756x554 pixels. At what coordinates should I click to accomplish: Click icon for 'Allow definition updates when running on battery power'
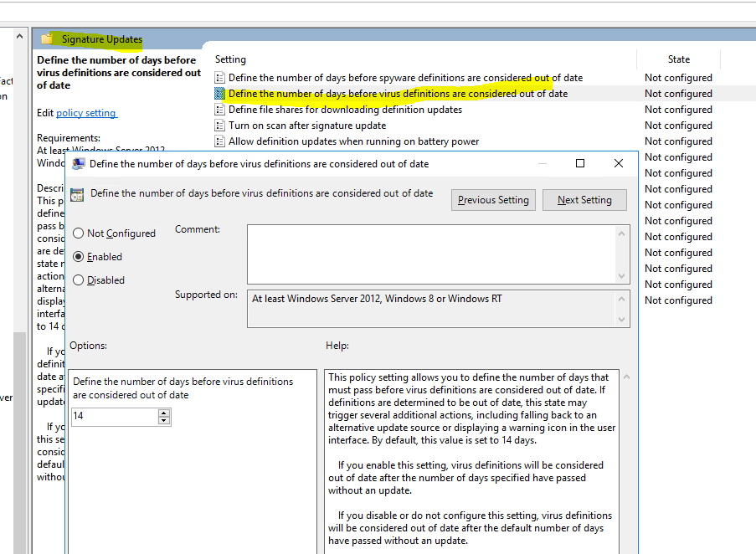(x=219, y=141)
